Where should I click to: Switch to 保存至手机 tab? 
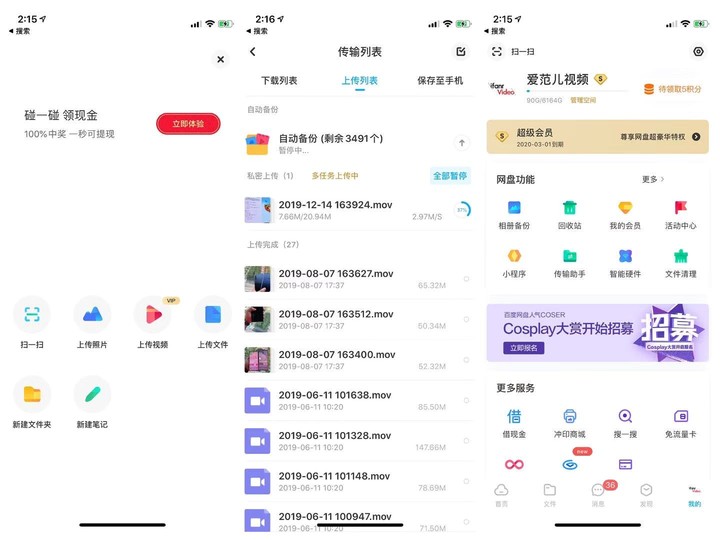click(x=440, y=81)
